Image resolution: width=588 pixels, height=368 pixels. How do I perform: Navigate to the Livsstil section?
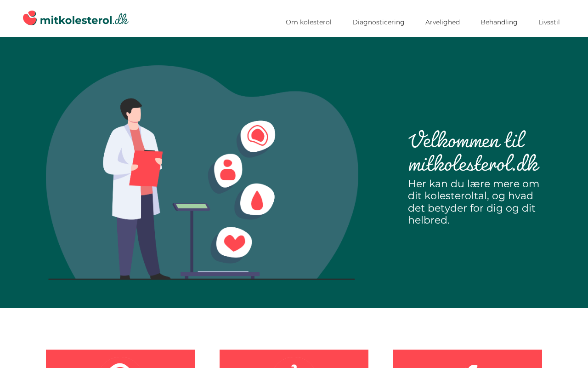point(549,22)
